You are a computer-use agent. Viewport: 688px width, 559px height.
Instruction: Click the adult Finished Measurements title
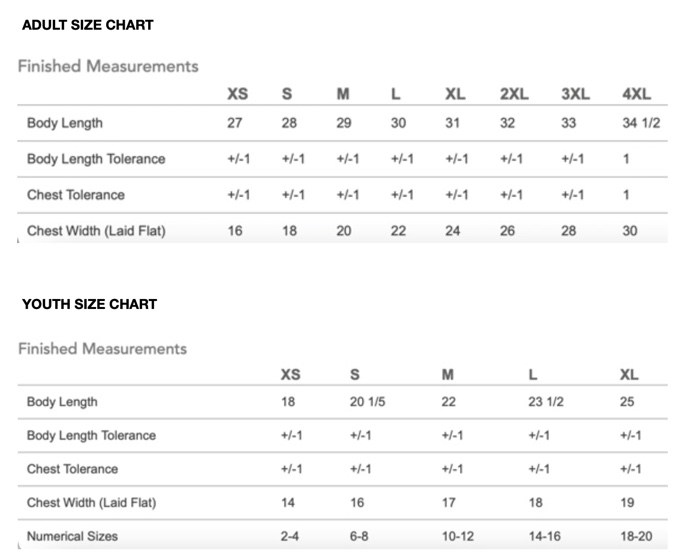click(x=108, y=66)
